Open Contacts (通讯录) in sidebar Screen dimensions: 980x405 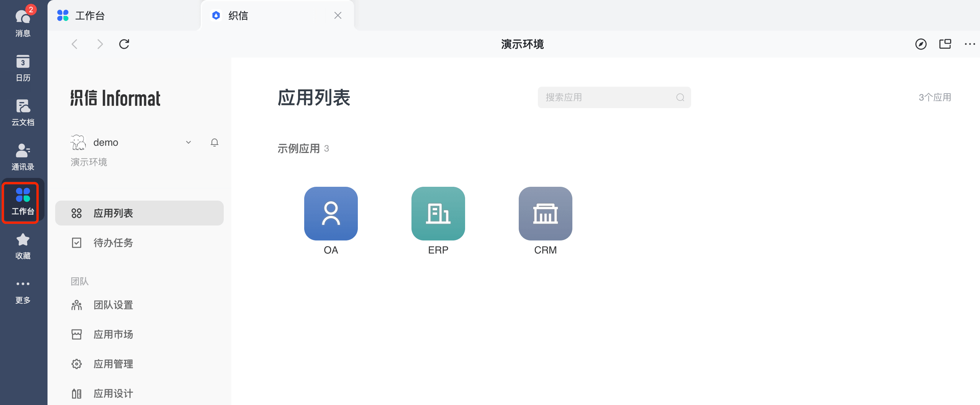pyautogui.click(x=23, y=157)
